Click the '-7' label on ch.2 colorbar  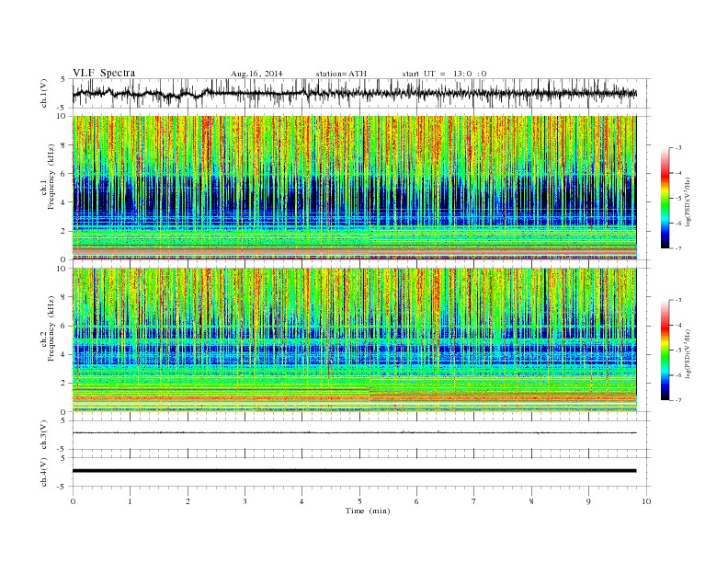[x=677, y=400]
